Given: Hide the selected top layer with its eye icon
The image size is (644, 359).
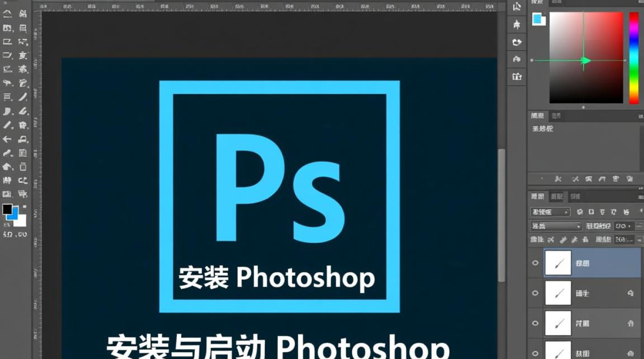Looking at the screenshot, I should [535, 263].
